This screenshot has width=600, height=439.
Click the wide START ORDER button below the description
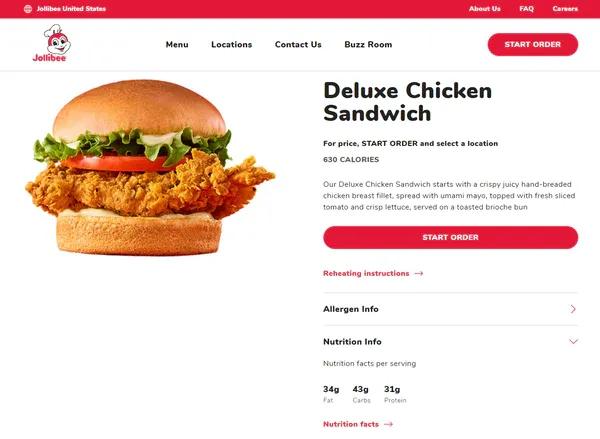[450, 237]
